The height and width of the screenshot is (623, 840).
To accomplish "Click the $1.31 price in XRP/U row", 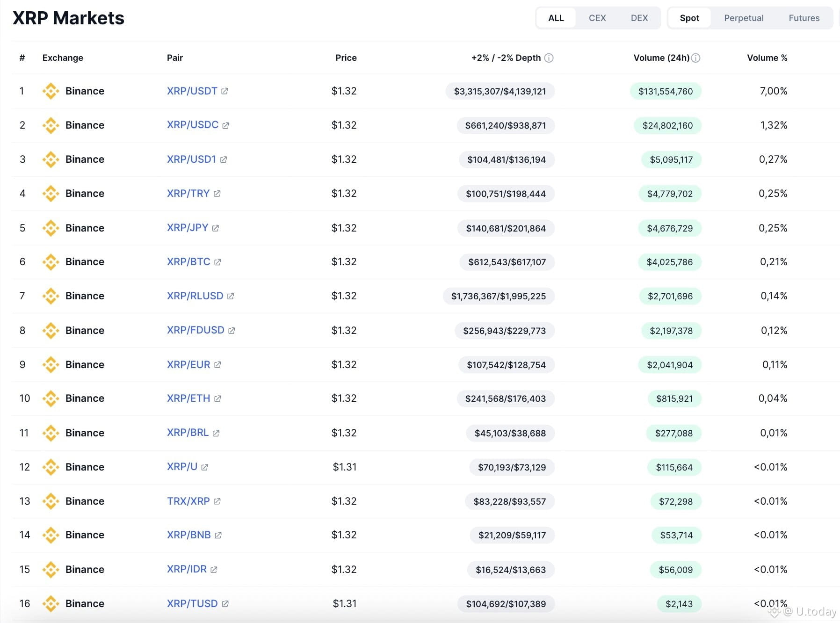I will tap(345, 467).
